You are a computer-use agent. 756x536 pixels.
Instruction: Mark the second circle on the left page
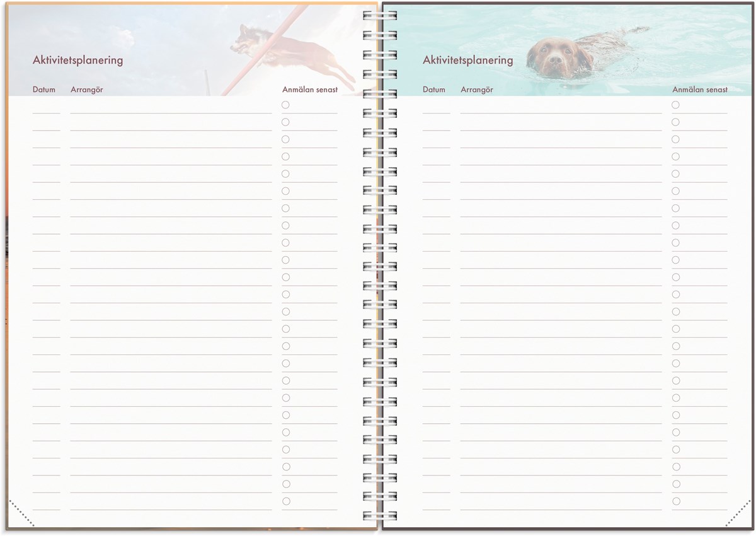[285, 122]
